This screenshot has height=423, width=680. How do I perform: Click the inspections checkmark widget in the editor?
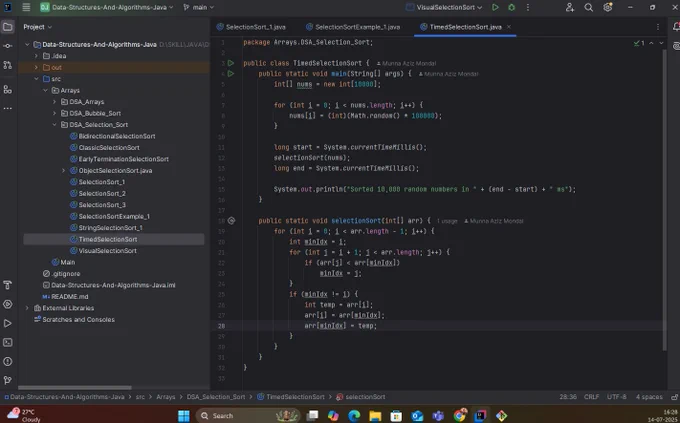tap(639, 43)
